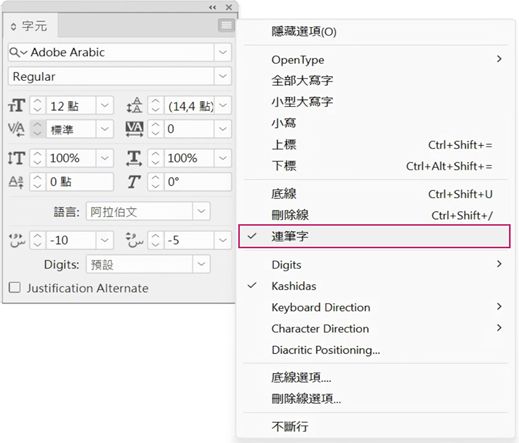Collapse the panel with double-arrow icon

(213, 7)
